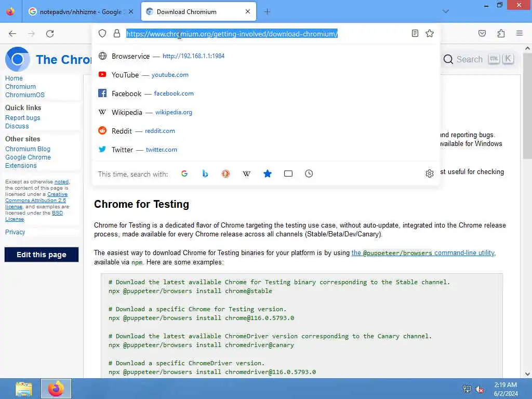
Task: Switch to the notepadvn/nhhizme Google tab
Action: tap(82, 12)
